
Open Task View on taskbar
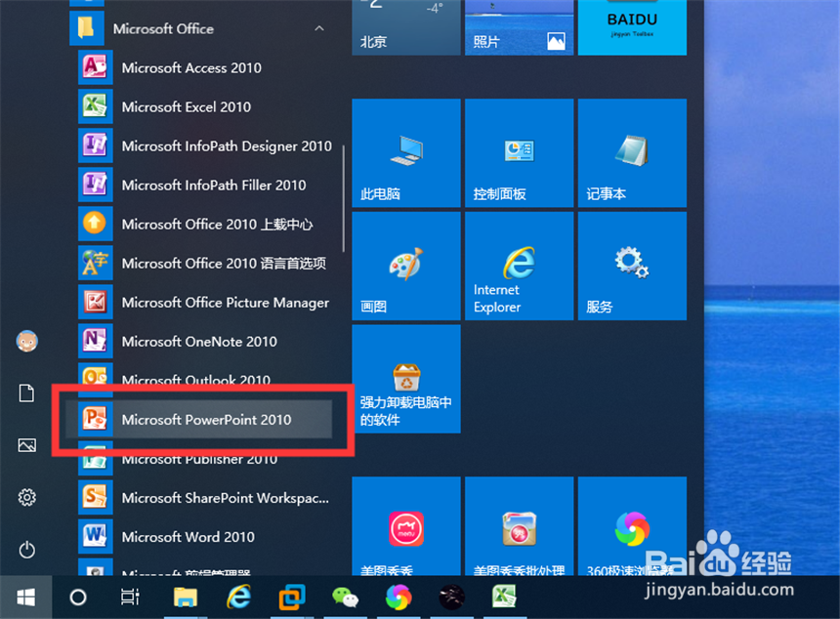coord(130,598)
